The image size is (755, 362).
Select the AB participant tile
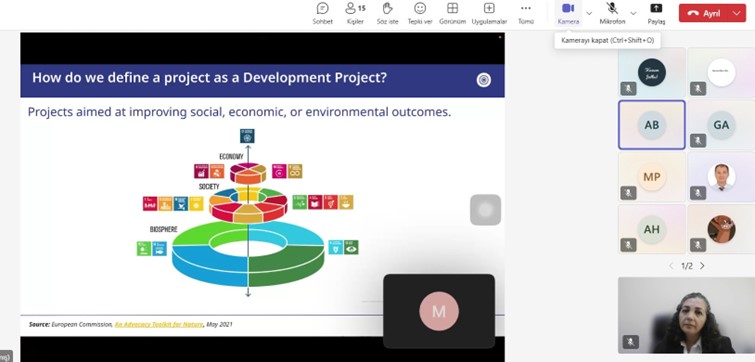651,125
